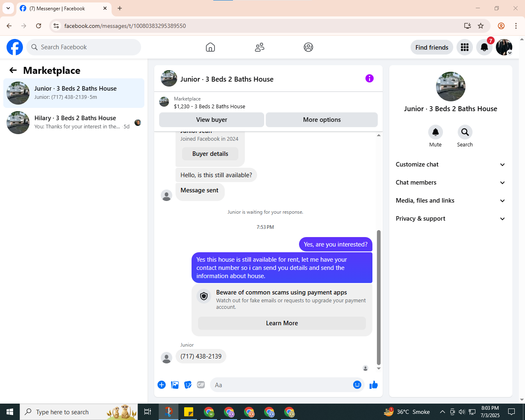Click the 'Hello, is this still available?' message
The image size is (525, 420).
(216, 175)
